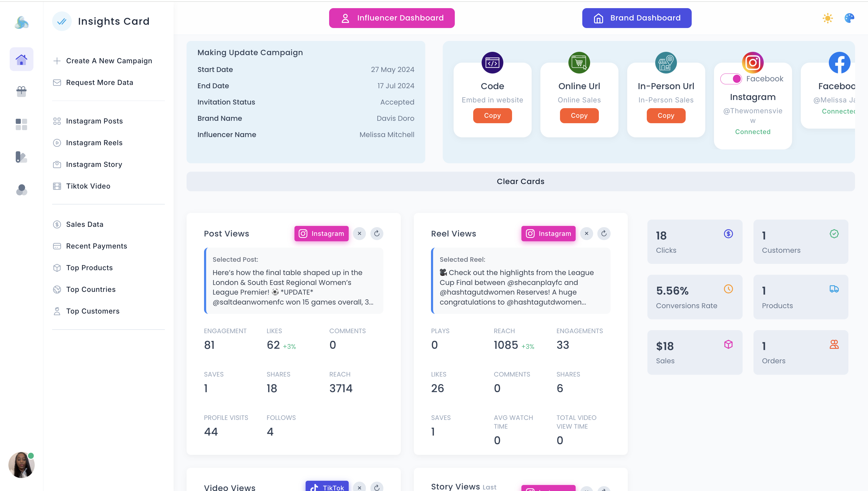
Task: Toggle the Facebook switch on Instagram card
Action: click(731, 79)
